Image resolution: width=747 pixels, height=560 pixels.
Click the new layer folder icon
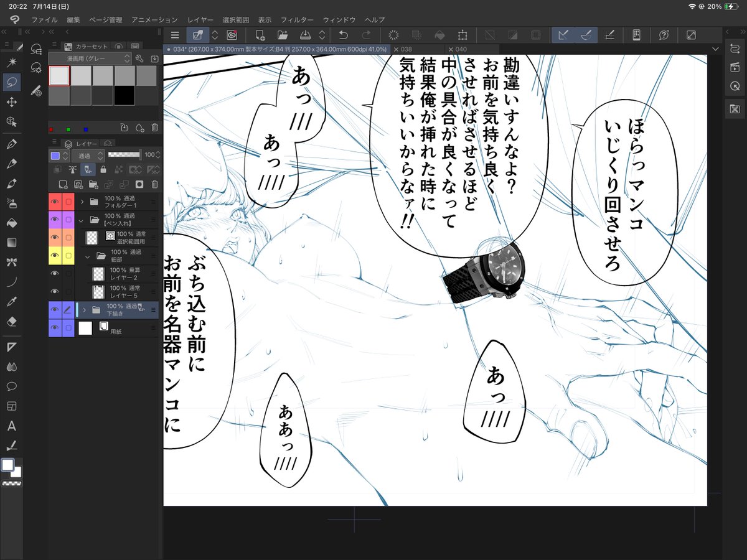94,184
